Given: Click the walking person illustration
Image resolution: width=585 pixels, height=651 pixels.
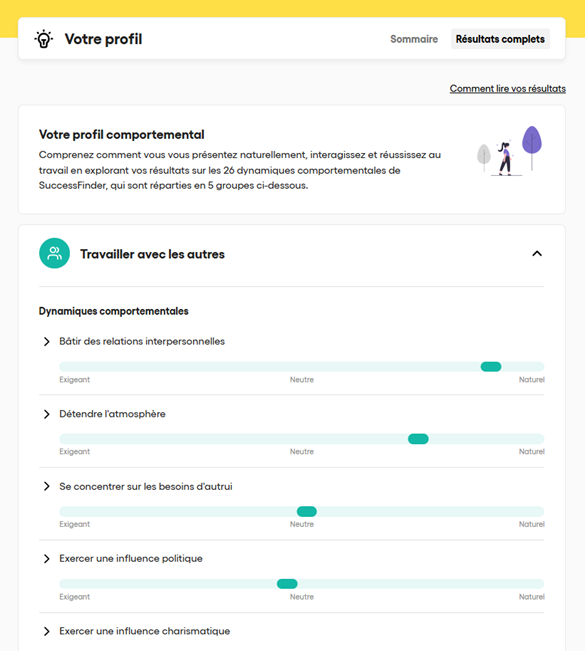Looking at the screenshot, I should click(x=504, y=158).
